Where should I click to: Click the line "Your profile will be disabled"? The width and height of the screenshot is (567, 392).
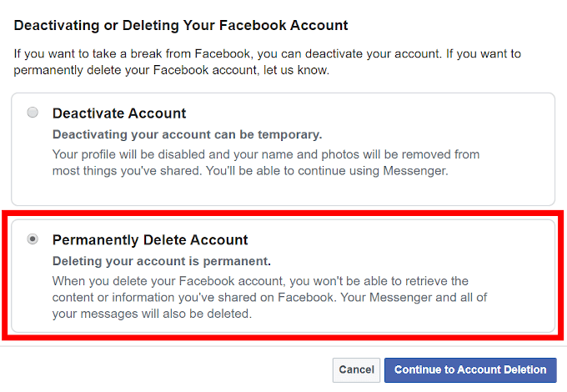point(265,154)
